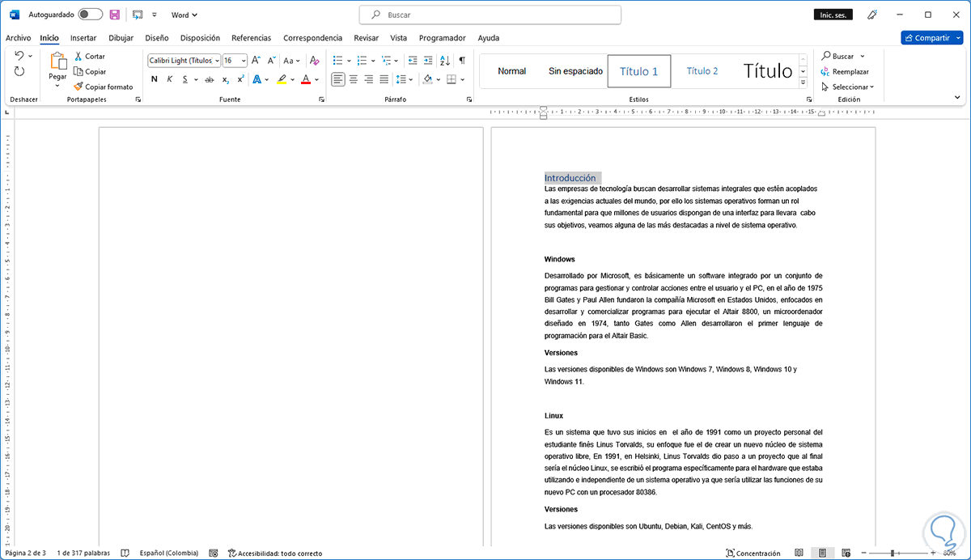This screenshot has height=560, width=971.
Task: Open the Referencias tab
Action: 252,38
